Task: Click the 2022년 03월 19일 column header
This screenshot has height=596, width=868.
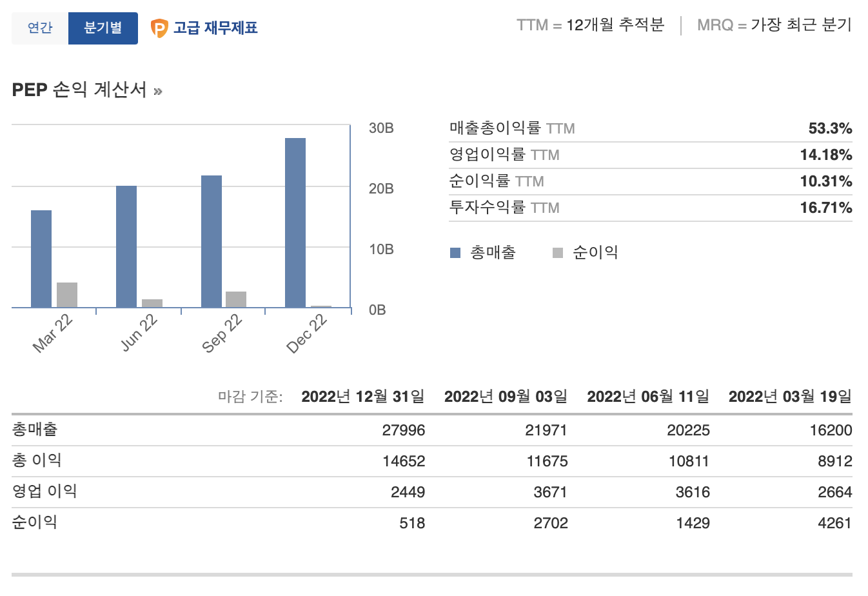Action: point(790,396)
